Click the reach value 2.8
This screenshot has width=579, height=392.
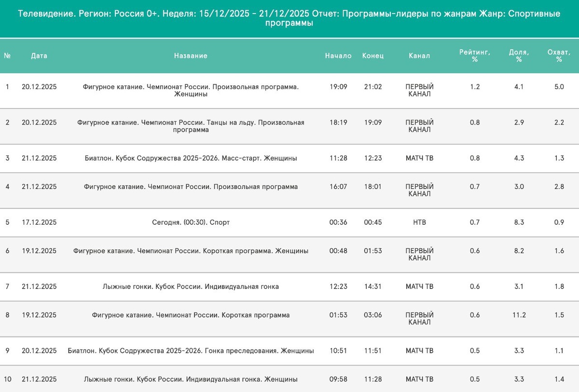559,187
